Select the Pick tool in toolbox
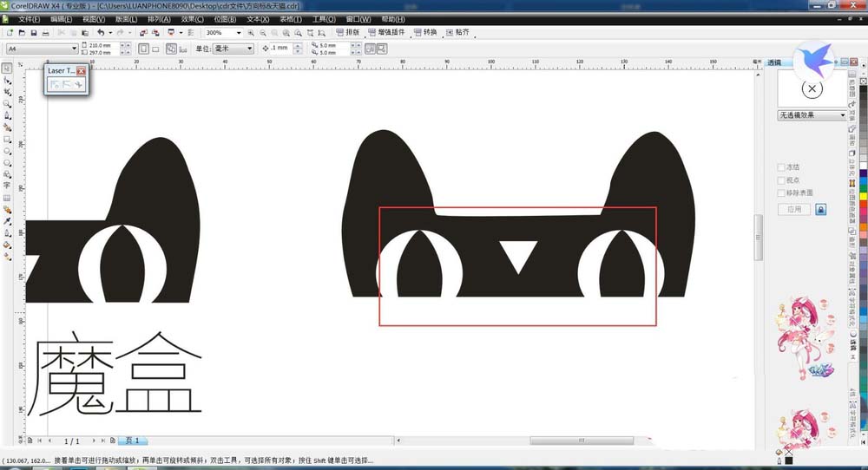The height and width of the screenshot is (470, 868). tap(7, 68)
